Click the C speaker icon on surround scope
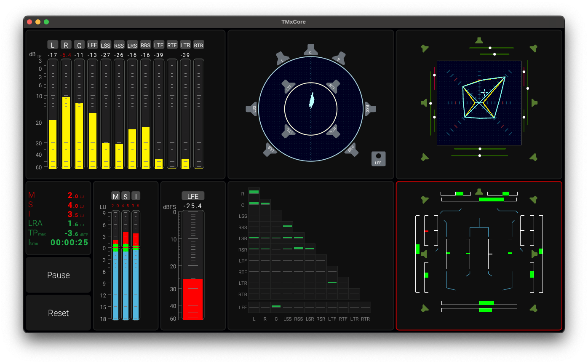The image size is (588, 364). [310, 50]
